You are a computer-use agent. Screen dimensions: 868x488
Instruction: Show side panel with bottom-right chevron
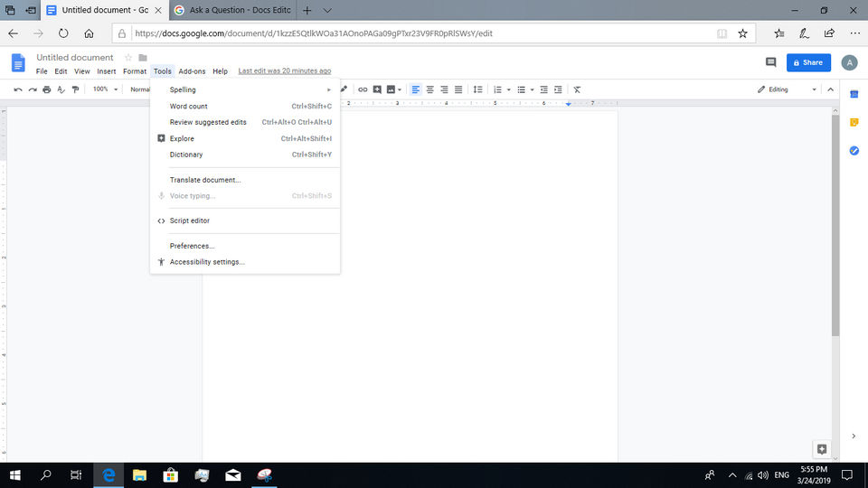(x=854, y=436)
